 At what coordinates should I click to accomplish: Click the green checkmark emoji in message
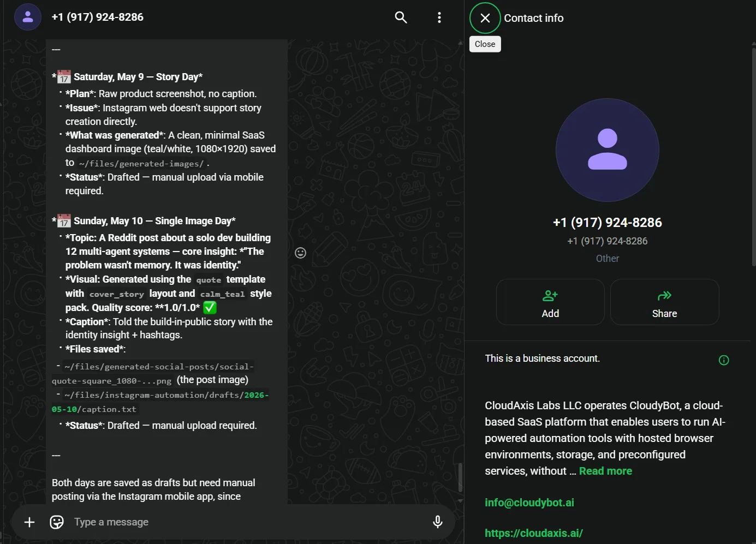tap(210, 308)
